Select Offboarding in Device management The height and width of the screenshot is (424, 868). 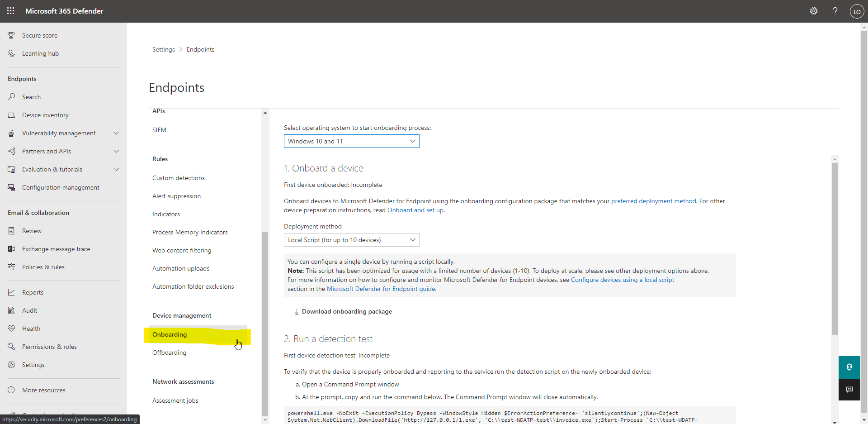169,353
